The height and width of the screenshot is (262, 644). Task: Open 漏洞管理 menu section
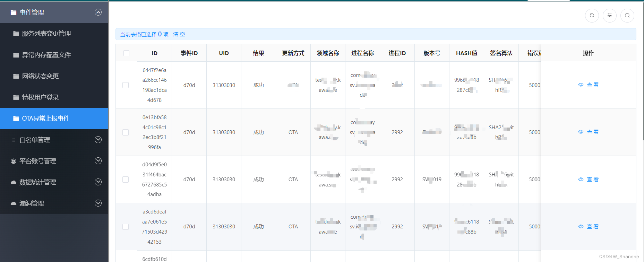(x=54, y=203)
